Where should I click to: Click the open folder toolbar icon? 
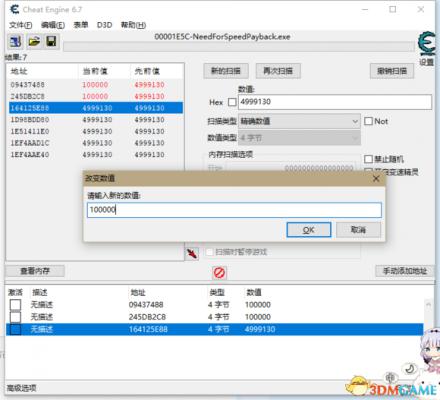[x=34, y=42]
